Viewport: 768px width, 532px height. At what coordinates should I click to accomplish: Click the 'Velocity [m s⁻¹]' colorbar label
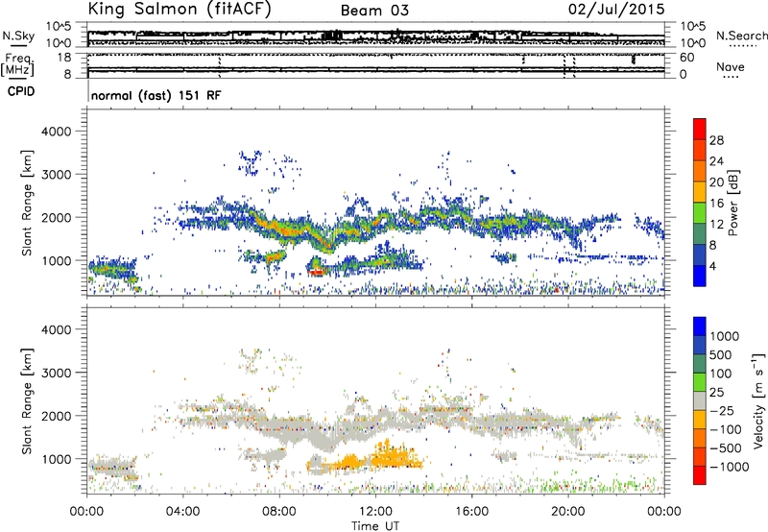tap(758, 400)
